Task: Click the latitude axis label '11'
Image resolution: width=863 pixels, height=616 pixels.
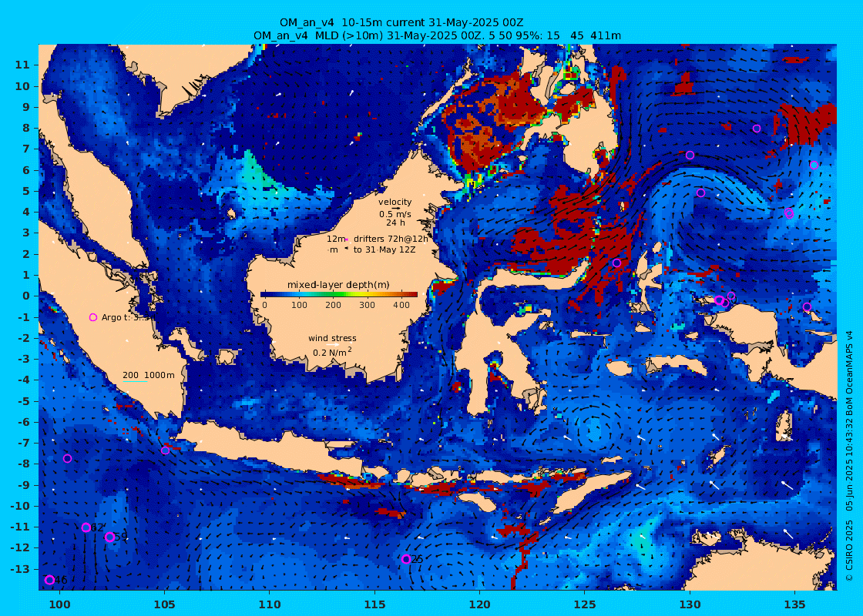Action: click(x=22, y=65)
